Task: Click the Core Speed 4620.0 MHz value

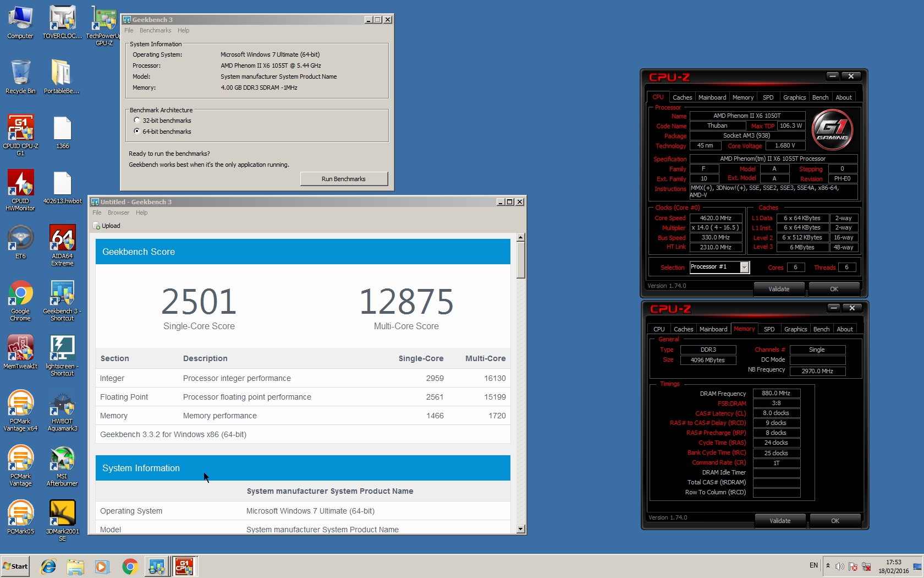Action: [716, 218]
